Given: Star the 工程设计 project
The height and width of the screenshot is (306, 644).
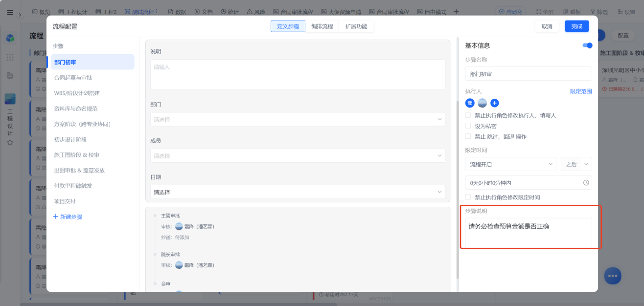Looking at the screenshot, I should pos(10,143).
